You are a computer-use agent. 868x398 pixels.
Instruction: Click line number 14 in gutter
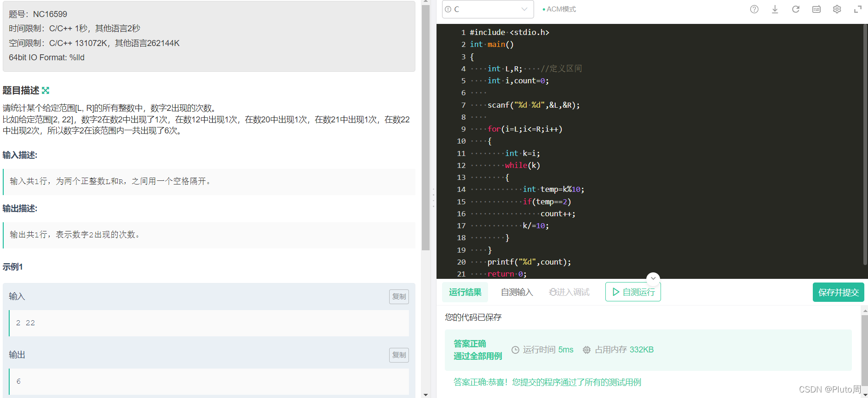click(461, 190)
